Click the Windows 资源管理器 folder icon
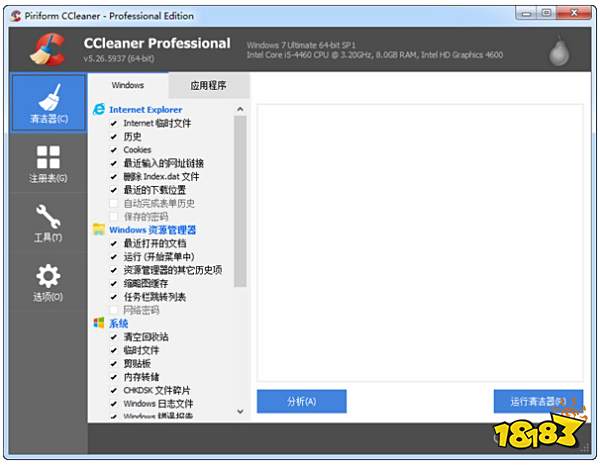 coord(99,230)
